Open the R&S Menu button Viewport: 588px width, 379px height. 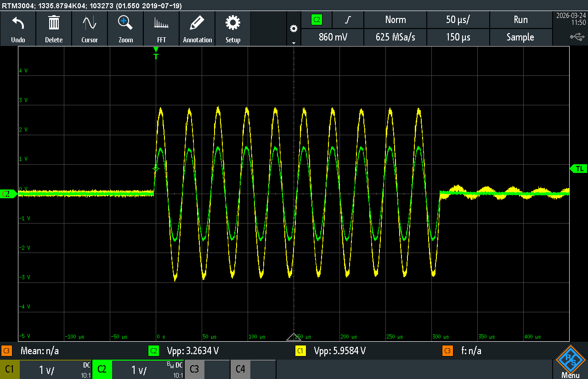[570, 362]
